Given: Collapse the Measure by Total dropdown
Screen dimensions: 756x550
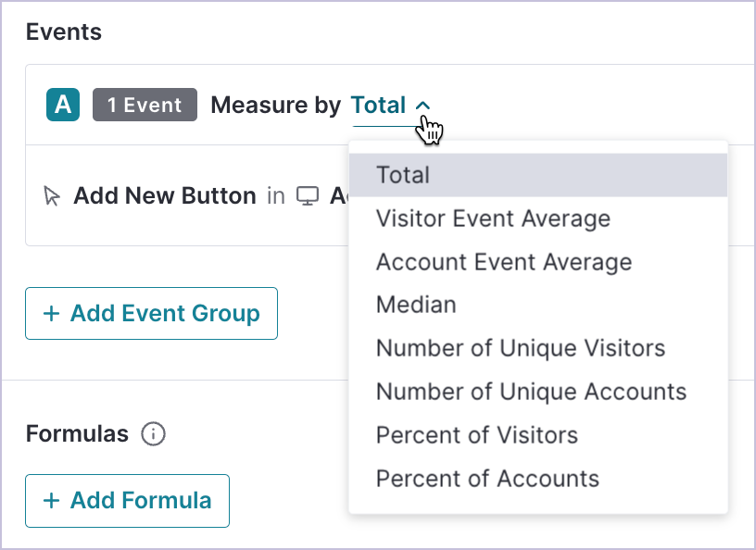Looking at the screenshot, I should (391, 105).
